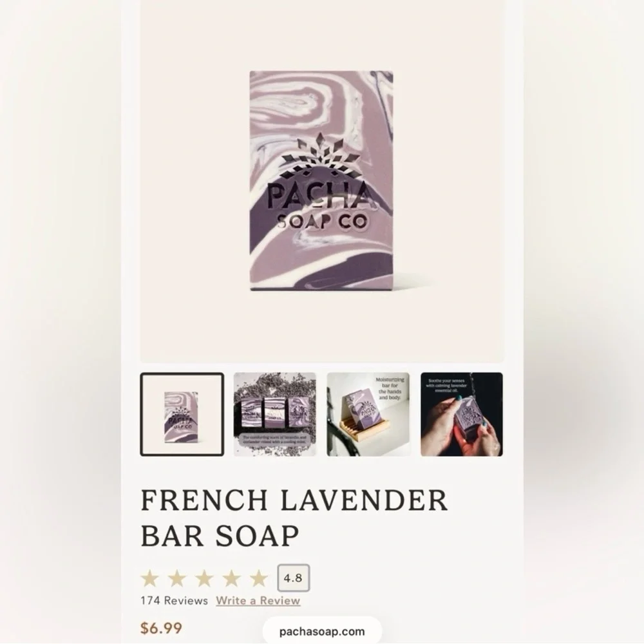The image size is (644, 644).
Task: Select the hands holding soap thumbnail
Action: click(x=462, y=414)
